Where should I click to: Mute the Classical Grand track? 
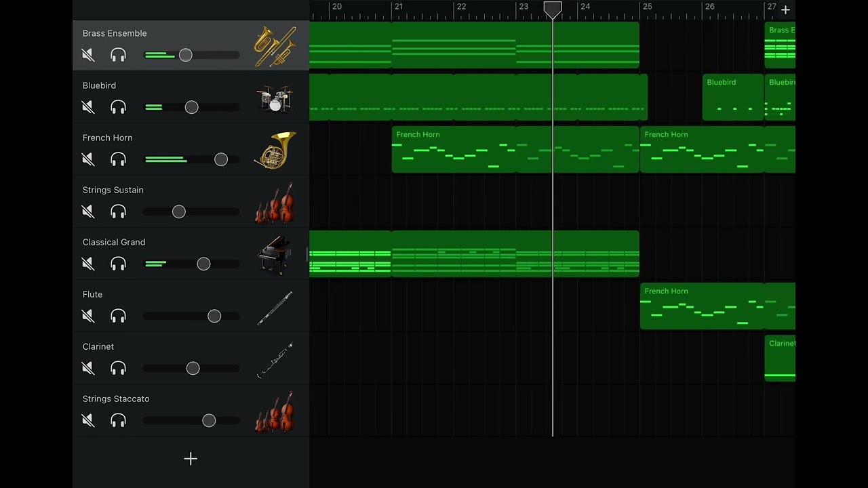[x=87, y=264]
